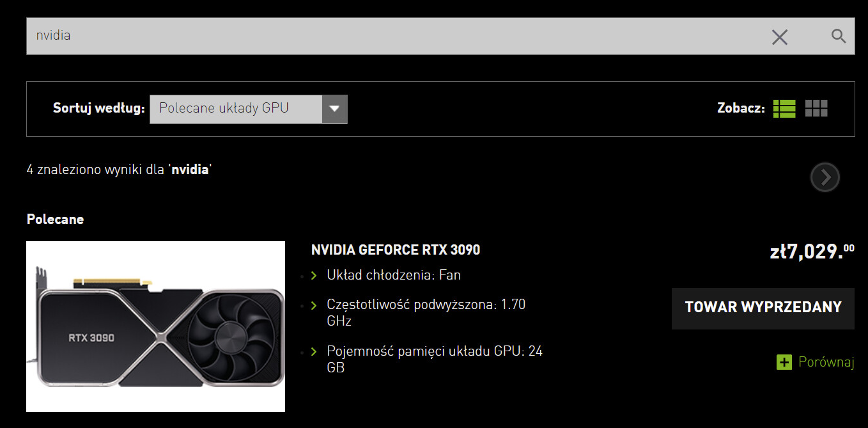Click the dropdown arrow on Polecane układy GPU
Image resolution: width=868 pixels, height=428 pixels.
pos(334,109)
